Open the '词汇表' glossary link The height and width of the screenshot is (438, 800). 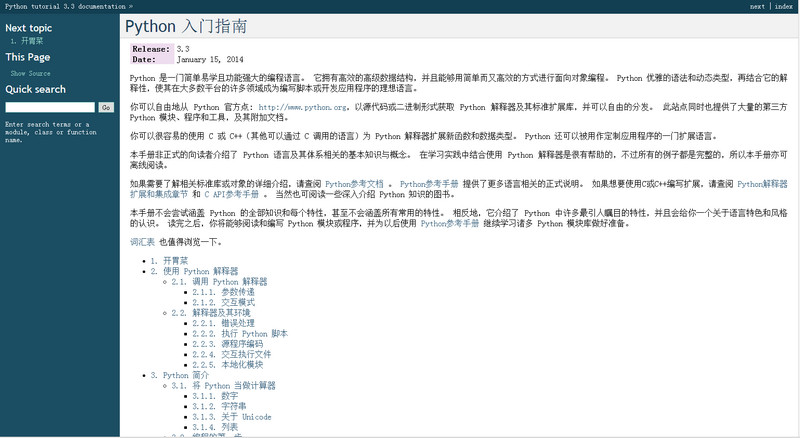[142, 242]
